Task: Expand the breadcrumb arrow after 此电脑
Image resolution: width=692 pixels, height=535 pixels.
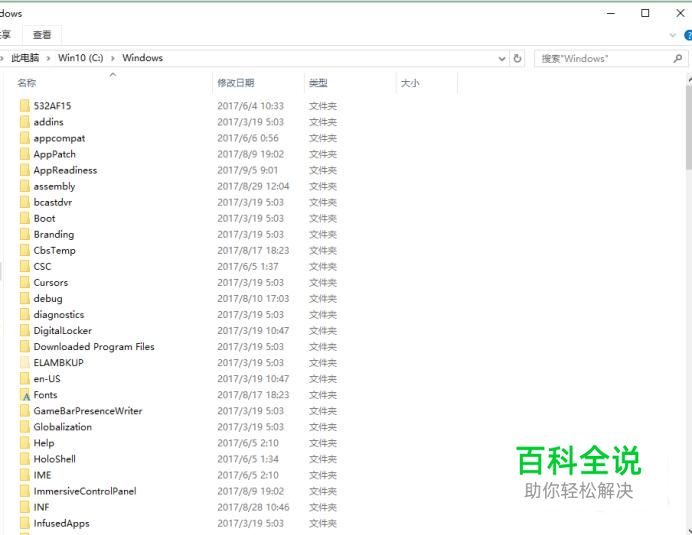Action: click(48, 58)
